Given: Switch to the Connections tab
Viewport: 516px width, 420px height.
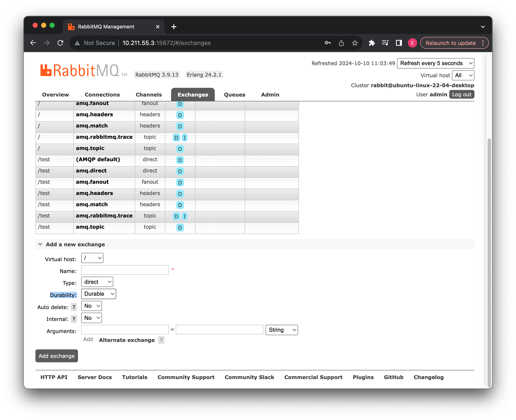Looking at the screenshot, I should pyautogui.click(x=102, y=95).
